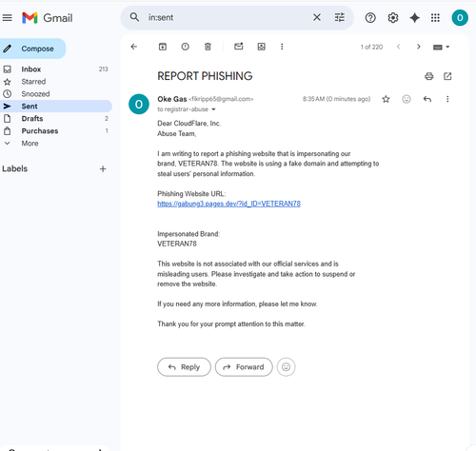476x451 pixels.
Task: Click the Forward button
Action: 244,367
